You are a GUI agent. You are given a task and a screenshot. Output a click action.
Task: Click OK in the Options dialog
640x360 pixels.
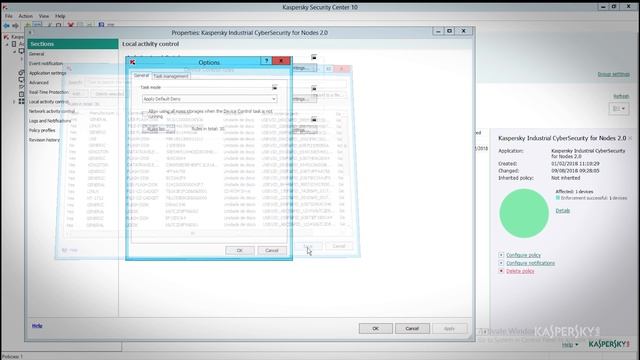(240, 250)
